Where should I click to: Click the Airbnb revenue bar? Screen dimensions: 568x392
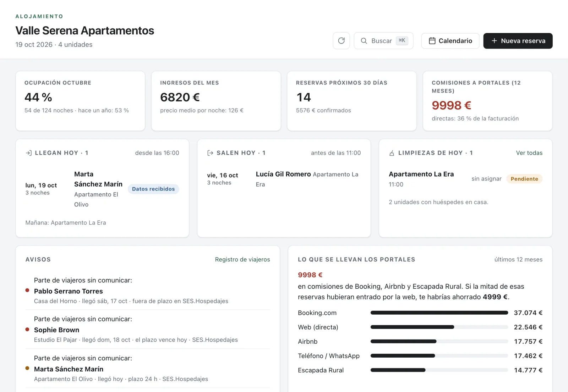[439, 341]
